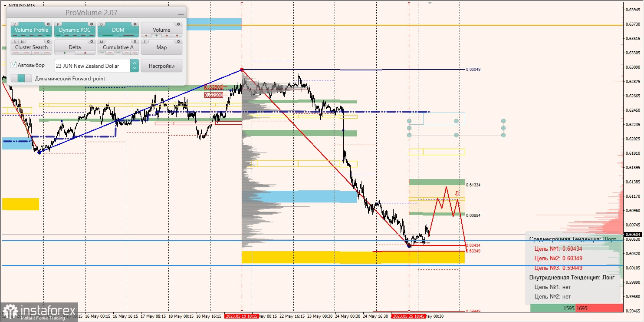
Task: Click the 0.61334 zone label
Action: [x=473, y=185]
